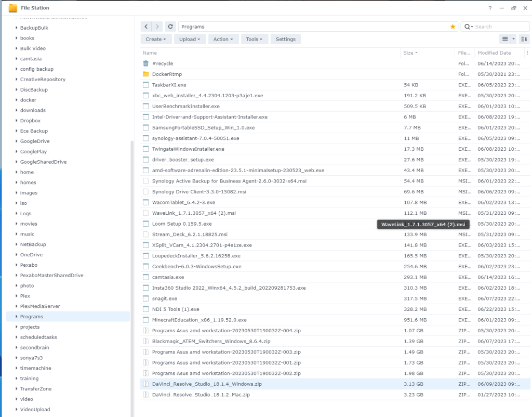
Task: Click the File Station app icon
Action: pyautogui.click(x=13, y=8)
